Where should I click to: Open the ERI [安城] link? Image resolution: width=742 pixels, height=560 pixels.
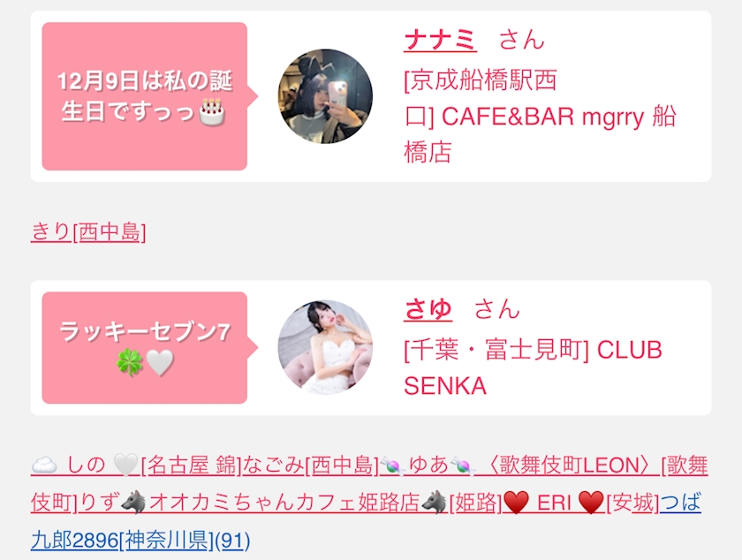(581, 503)
